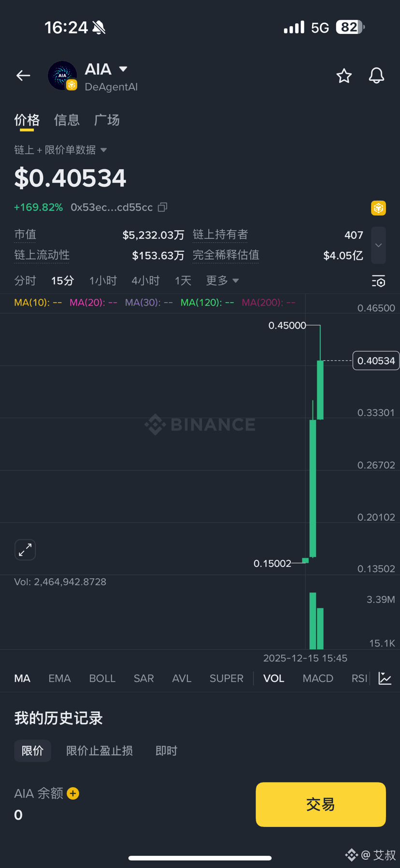
Task: Open price alert bell icon
Action: pyautogui.click(x=376, y=75)
